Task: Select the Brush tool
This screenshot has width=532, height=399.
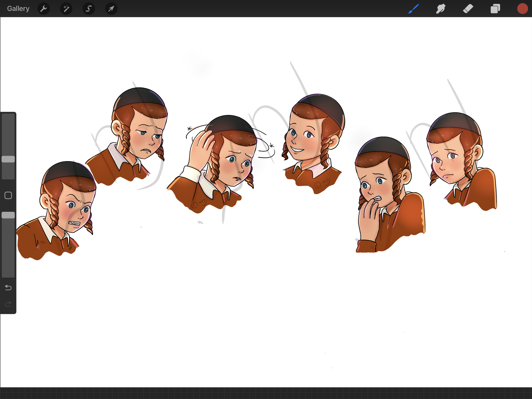Action: click(413, 9)
